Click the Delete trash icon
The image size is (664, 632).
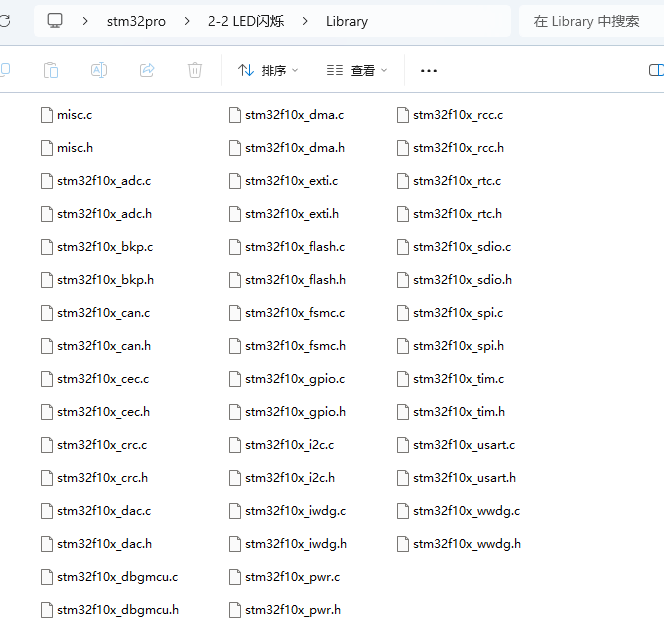point(195,70)
